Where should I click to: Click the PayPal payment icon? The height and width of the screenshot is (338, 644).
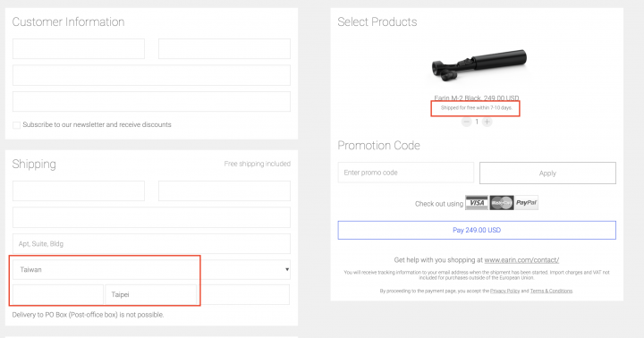527,203
